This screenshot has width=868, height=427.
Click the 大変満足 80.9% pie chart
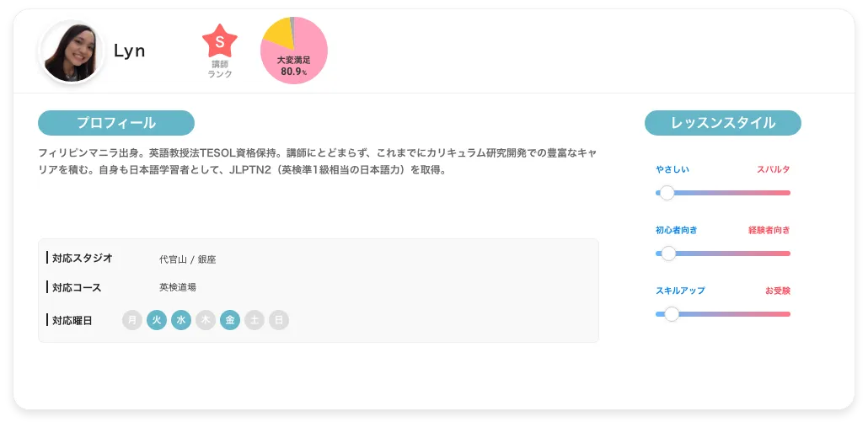click(x=294, y=51)
